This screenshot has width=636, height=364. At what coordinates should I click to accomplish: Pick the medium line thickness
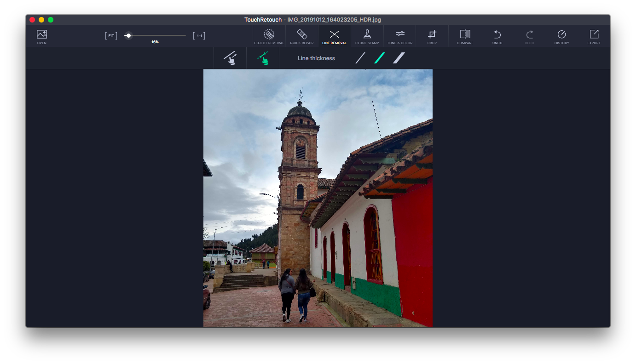coord(379,58)
